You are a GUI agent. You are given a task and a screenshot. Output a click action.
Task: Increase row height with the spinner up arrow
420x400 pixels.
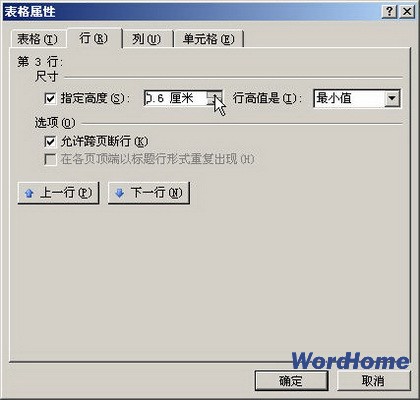(214, 94)
